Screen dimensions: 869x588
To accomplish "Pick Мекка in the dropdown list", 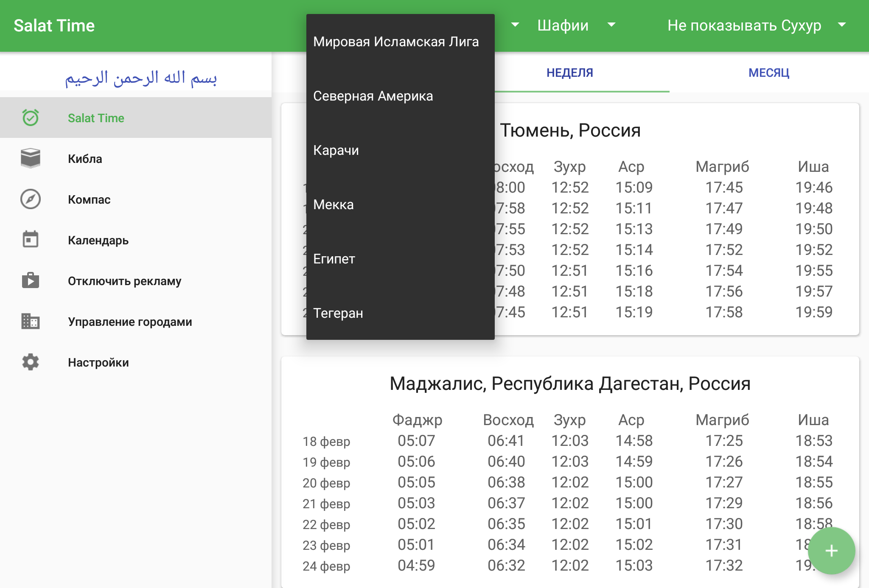I will tap(334, 204).
